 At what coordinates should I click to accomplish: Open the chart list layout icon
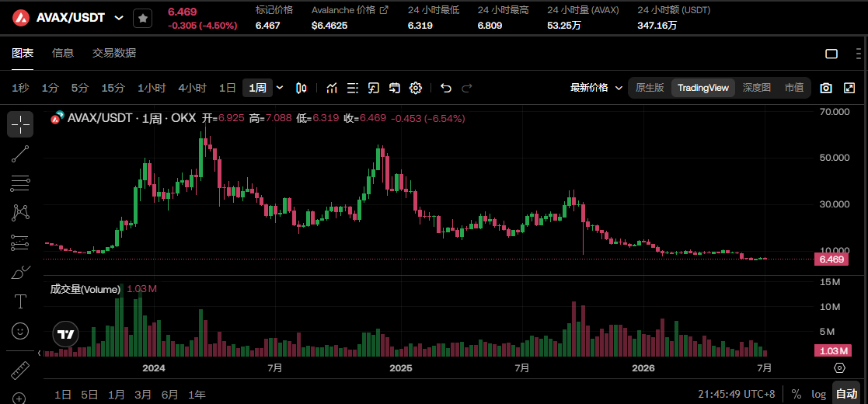click(353, 88)
